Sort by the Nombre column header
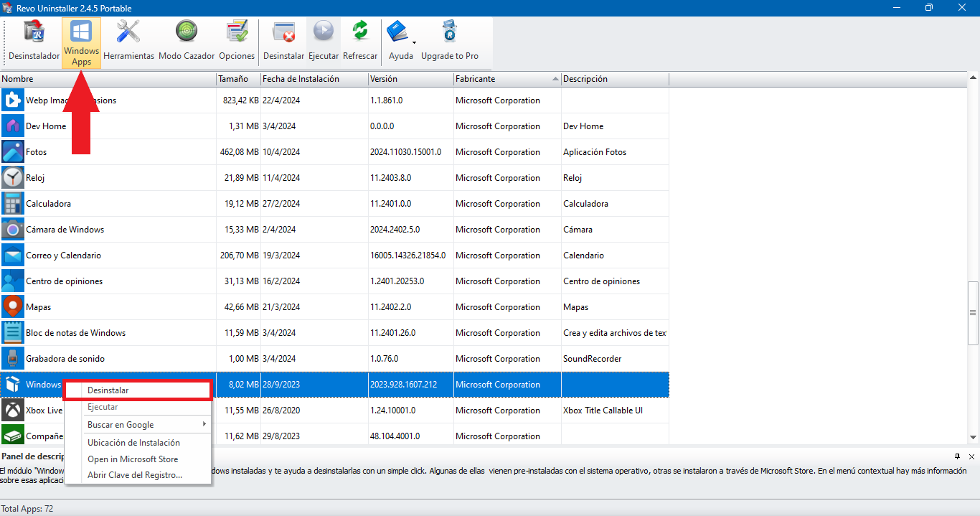The height and width of the screenshot is (516, 980). pyautogui.click(x=108, y=79)
